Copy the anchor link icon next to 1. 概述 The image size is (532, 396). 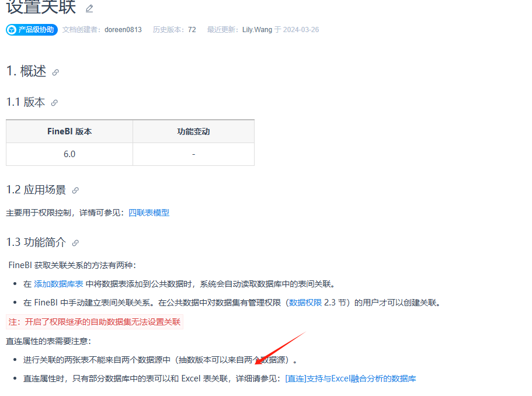point(55,72)
